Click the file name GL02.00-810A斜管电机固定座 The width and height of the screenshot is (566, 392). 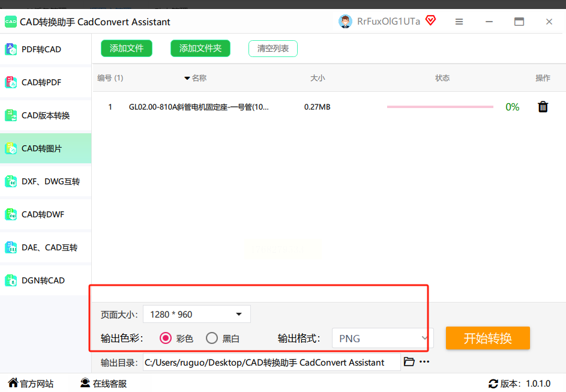199,107
